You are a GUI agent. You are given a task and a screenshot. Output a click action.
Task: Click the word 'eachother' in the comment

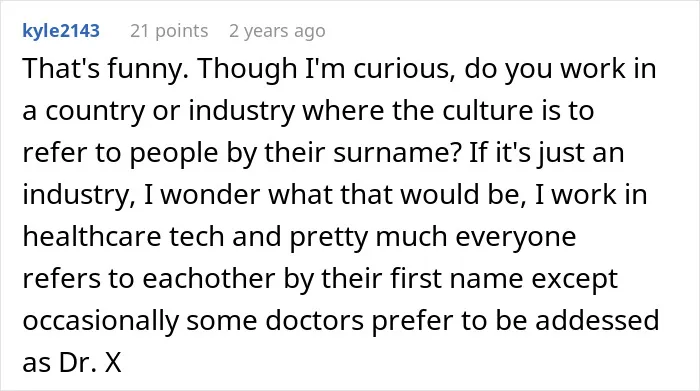pos(209,279)
